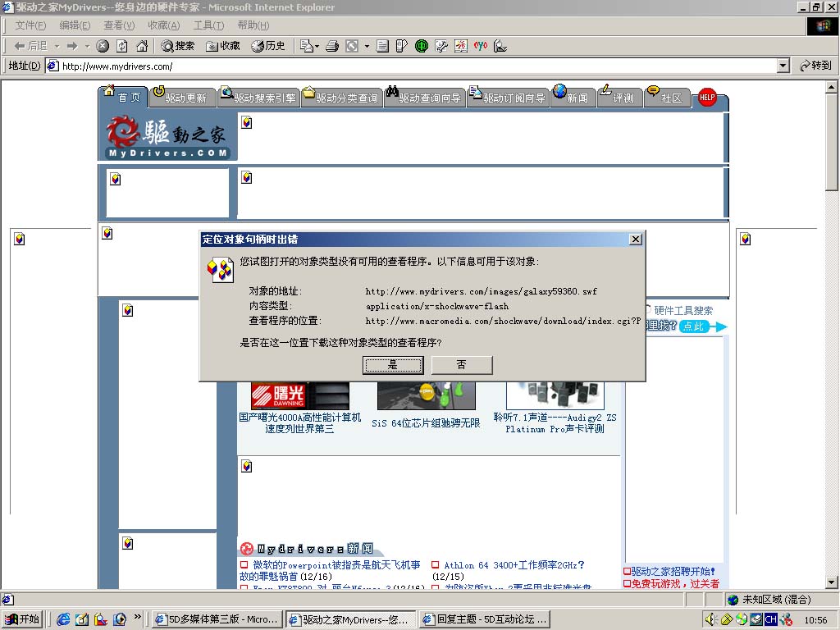Click the green circular 中 toolbar icon
840x630 pixels.
pyautogui.click(x=422, y=46)
